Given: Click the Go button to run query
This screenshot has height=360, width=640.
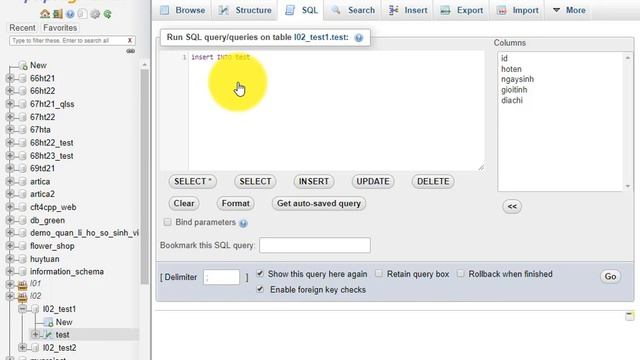Looking at the screenshot, I should pos(610,277).
